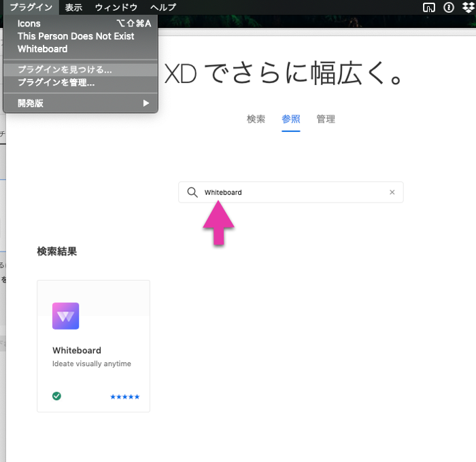Click the five-star rating on Whiteboard card
This screenshot has width=476, height=462.
pyautogui.click(x=124, y=397)
